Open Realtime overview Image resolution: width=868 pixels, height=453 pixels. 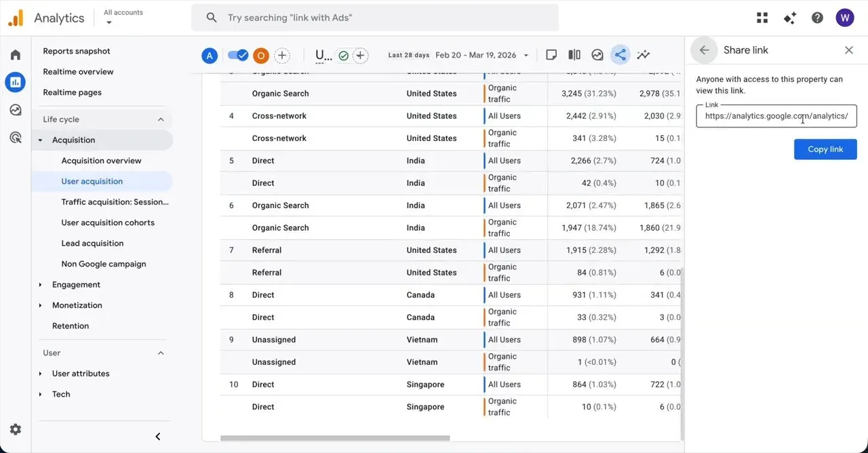click(79, 72)
